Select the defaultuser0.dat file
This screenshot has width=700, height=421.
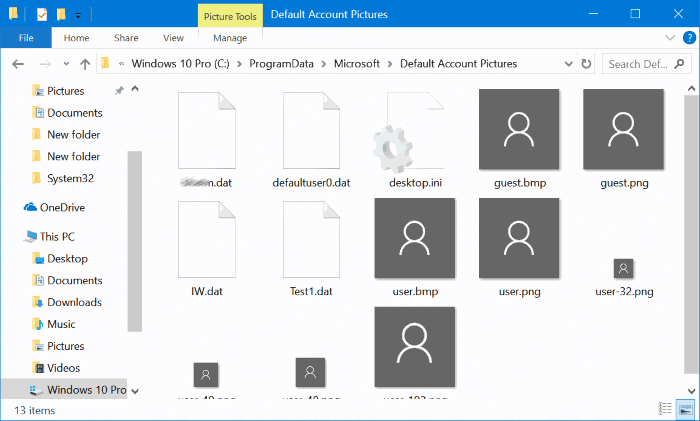[311, 140]
